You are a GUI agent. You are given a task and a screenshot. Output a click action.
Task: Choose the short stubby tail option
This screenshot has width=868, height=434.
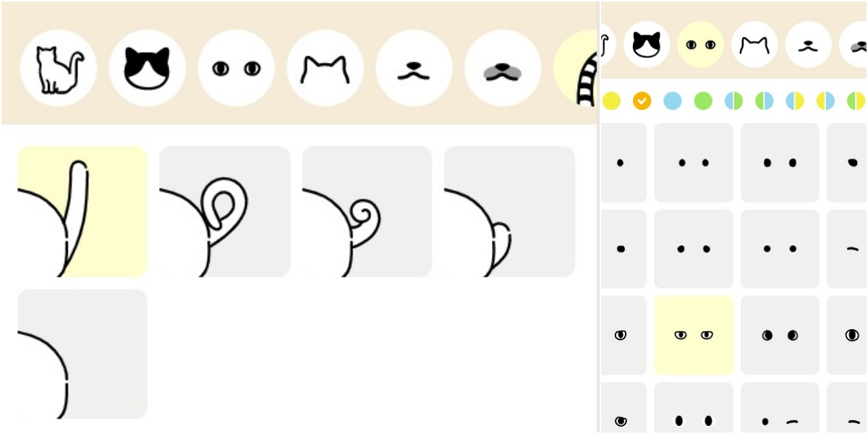click(509, 211)
